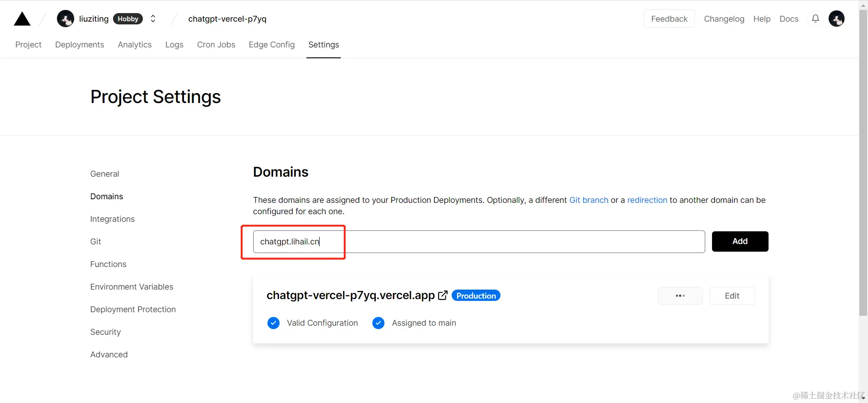Open the Docs link

tap(789, 19)
